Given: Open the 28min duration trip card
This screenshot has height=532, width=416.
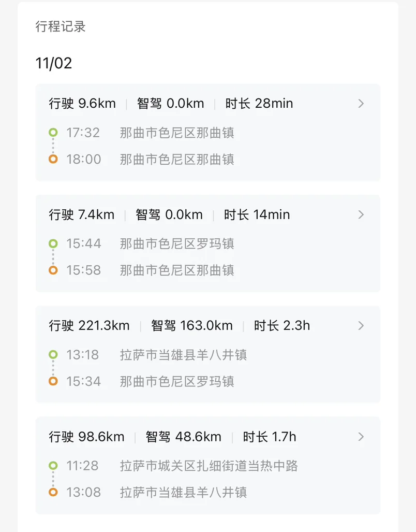Looking at the screenshot, I should (274, 104).
